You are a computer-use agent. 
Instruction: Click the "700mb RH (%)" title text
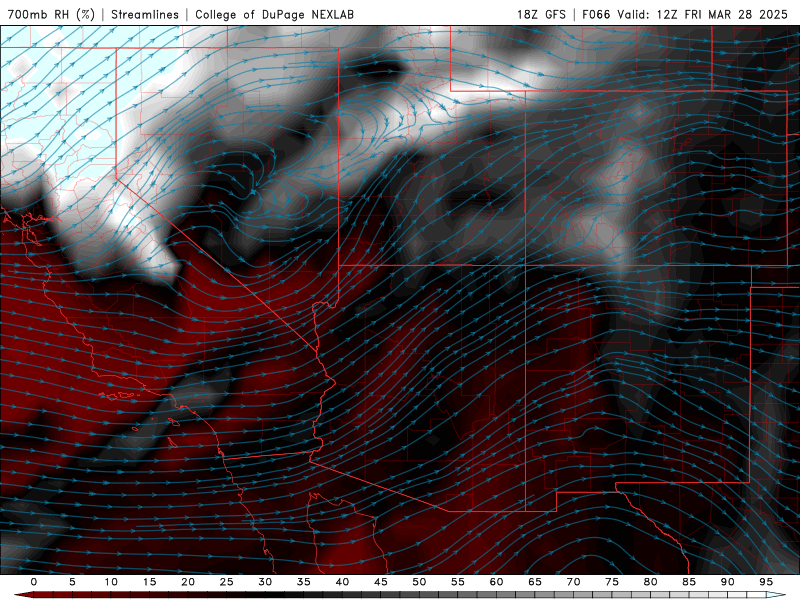[x=52, y=14]
